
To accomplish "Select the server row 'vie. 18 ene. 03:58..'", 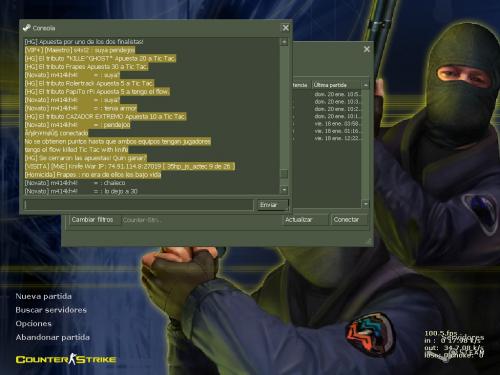I will click(x=337, y=124).
